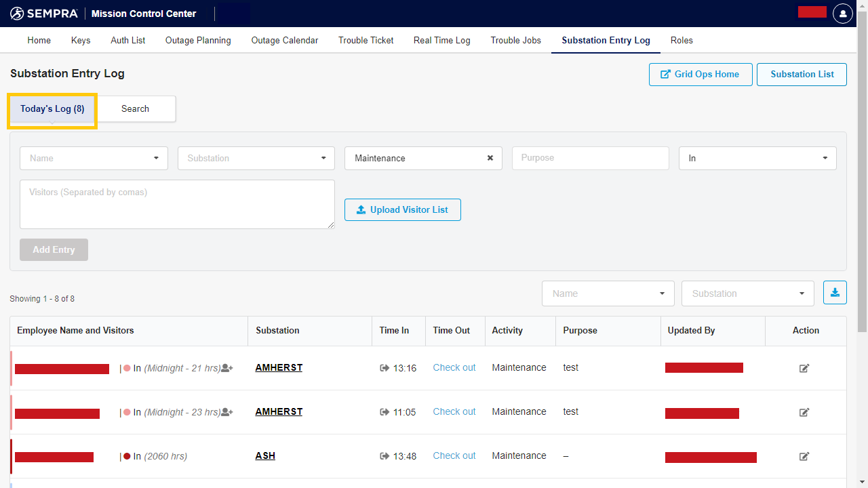Open the Name filter above the table
This screenshot has height=488, width=868.
[608, 293]
